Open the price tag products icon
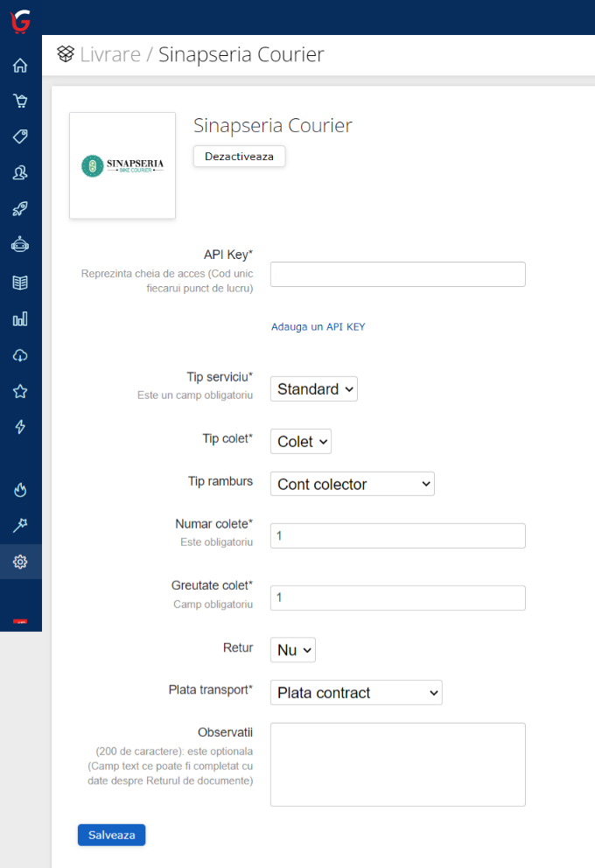Viewport: 595px width, 868px height. coord(20,136)
